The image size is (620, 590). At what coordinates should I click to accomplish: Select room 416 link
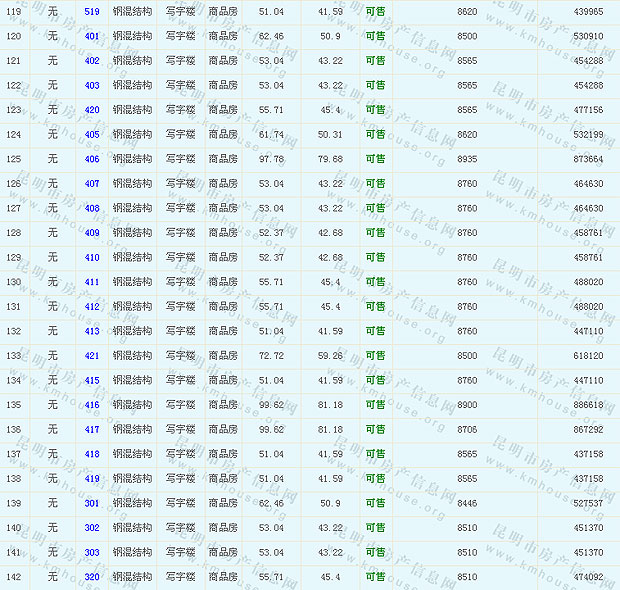coord(92,405)
